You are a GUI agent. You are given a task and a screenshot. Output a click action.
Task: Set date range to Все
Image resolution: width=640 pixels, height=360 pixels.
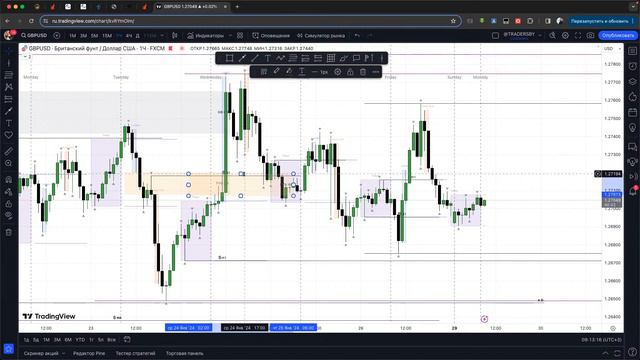tap(111, 340)
